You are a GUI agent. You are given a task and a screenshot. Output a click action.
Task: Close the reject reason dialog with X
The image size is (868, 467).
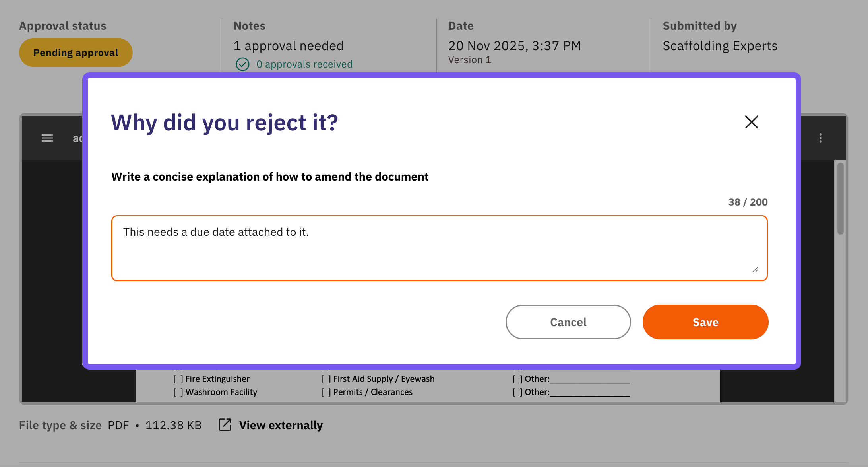[x=751, y=122]
